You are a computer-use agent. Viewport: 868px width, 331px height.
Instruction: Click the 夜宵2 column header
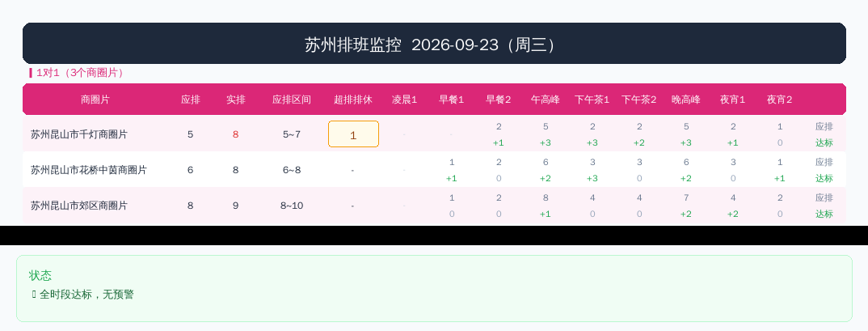[779, 100]
